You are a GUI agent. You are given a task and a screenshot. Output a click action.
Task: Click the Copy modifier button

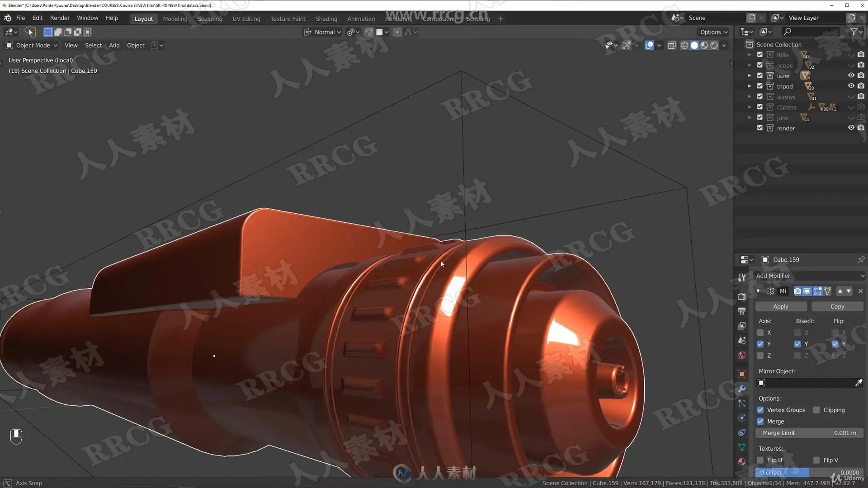pyautogui.click(x=837, y=306)
